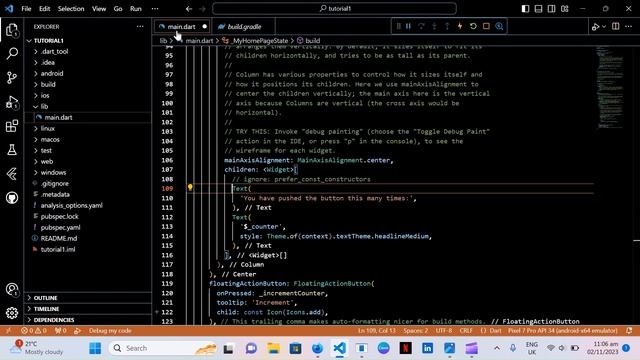The height and width of the screenshot is (360, 640).
Task: Go back in navigation history
Action: coord(189,9)
